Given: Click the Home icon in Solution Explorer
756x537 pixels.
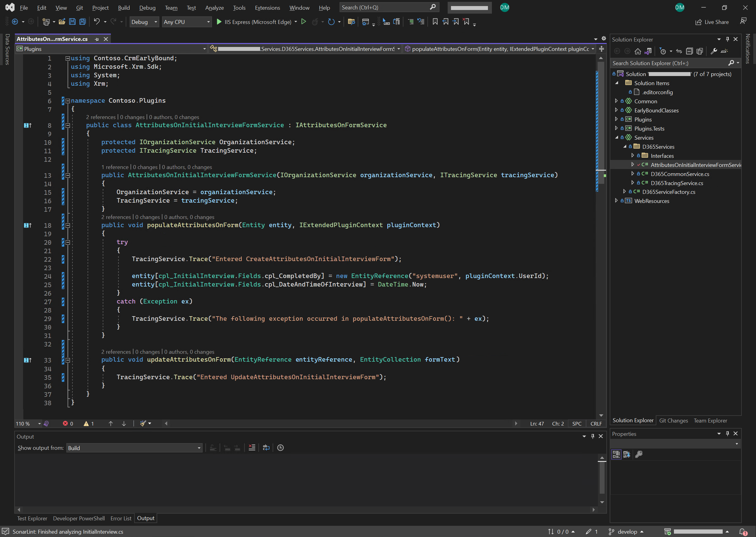Looking at the screenshot, I should click(638, 51).
